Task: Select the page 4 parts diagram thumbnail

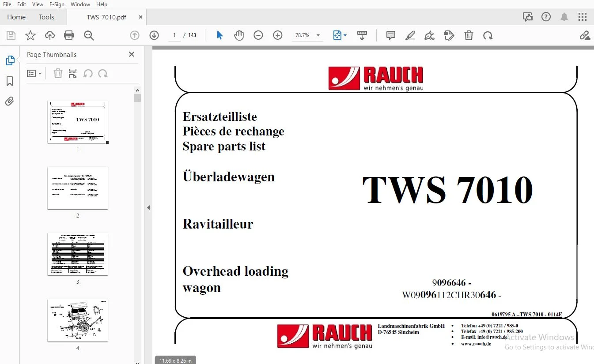Action: click(78, 320)
